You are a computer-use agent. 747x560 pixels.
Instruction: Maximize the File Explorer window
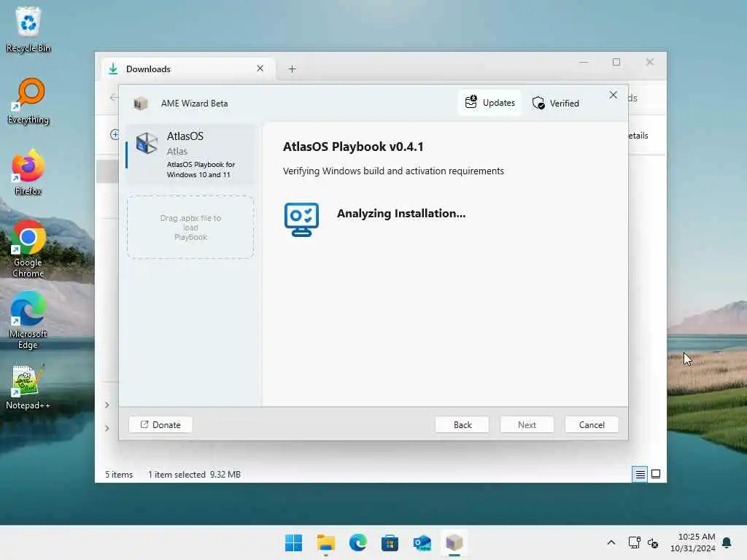pos(616,63)
